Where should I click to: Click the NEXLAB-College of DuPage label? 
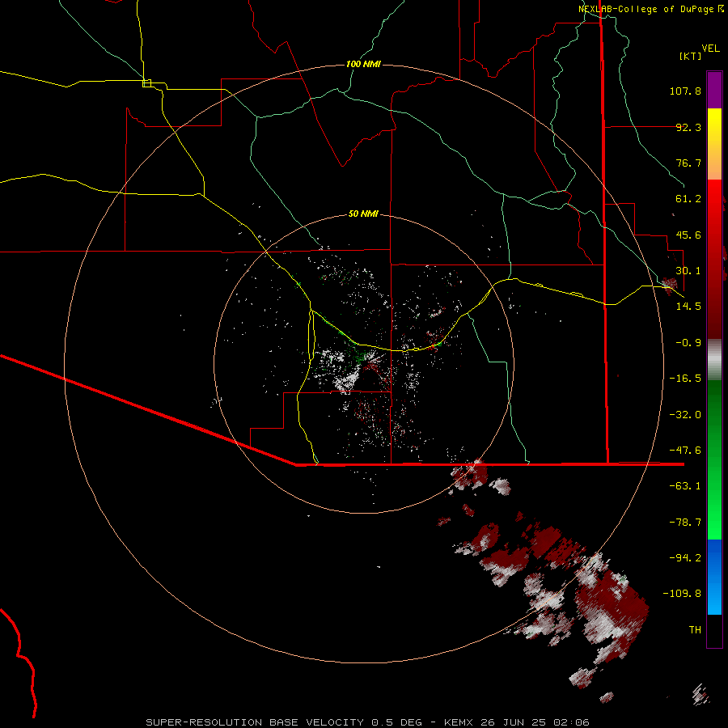point(651,9)
